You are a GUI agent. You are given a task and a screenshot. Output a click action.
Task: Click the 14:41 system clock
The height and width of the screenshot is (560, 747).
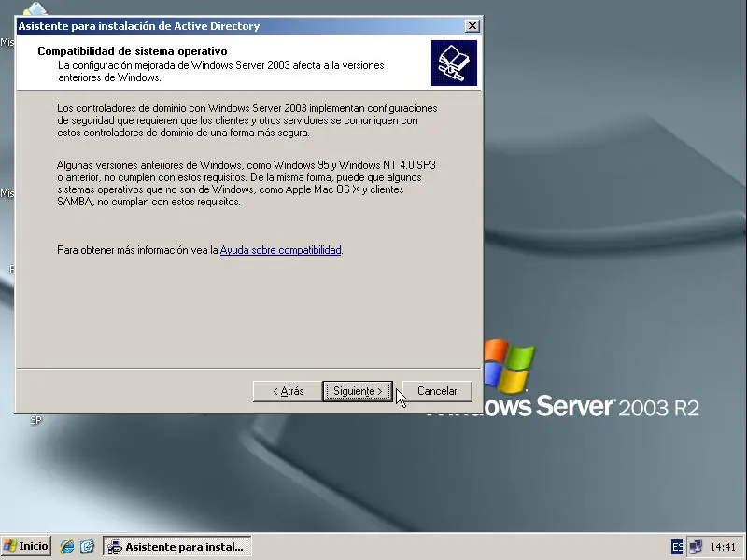(x=723, y=547)
